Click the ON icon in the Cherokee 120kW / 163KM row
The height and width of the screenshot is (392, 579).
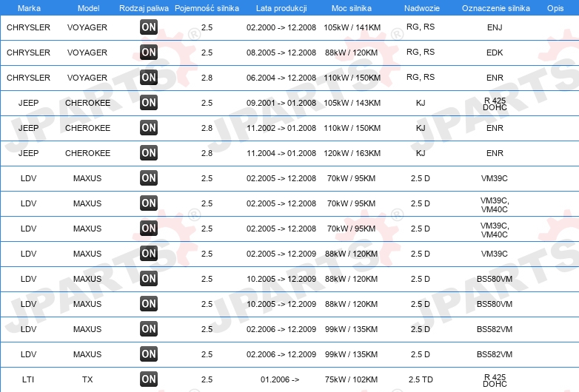(149, 152)
